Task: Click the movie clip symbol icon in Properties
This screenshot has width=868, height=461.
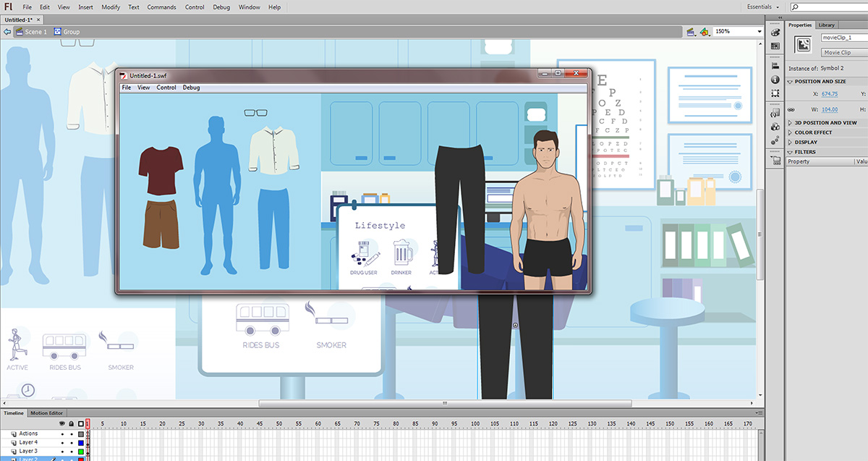Action: click(803, 45)
